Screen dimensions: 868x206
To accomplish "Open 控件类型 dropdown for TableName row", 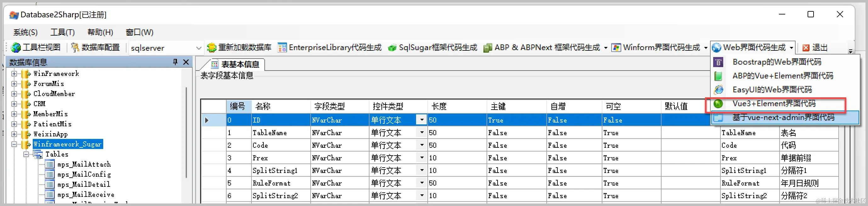I will [421, 133].
